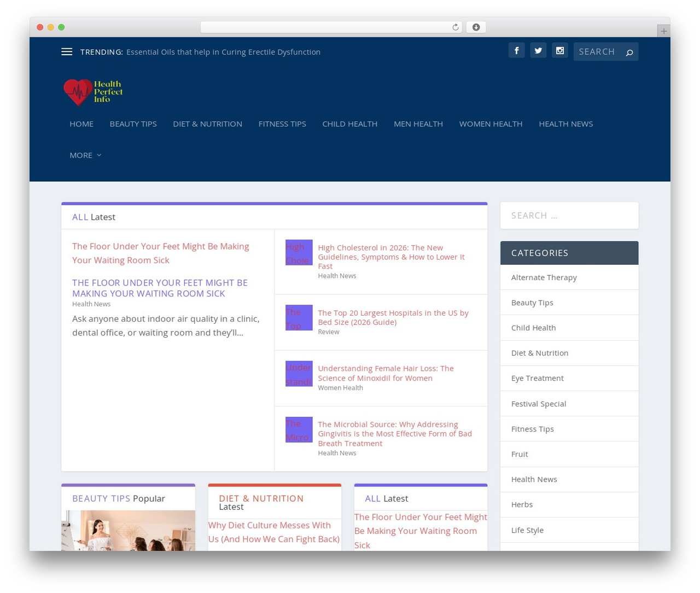Screen dimensions: 700x593
Task: Open Why Diet Culture Messes With Us
Action: point(274,532)
